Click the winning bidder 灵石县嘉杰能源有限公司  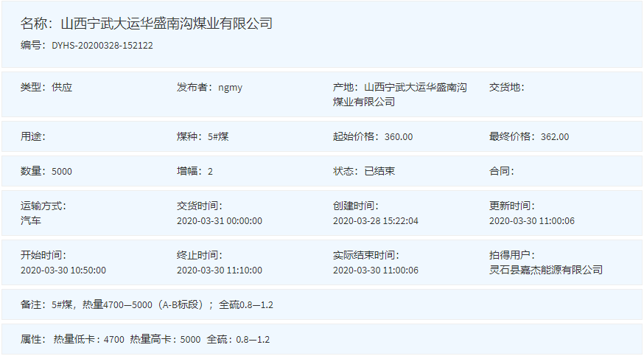coord(546,270)
